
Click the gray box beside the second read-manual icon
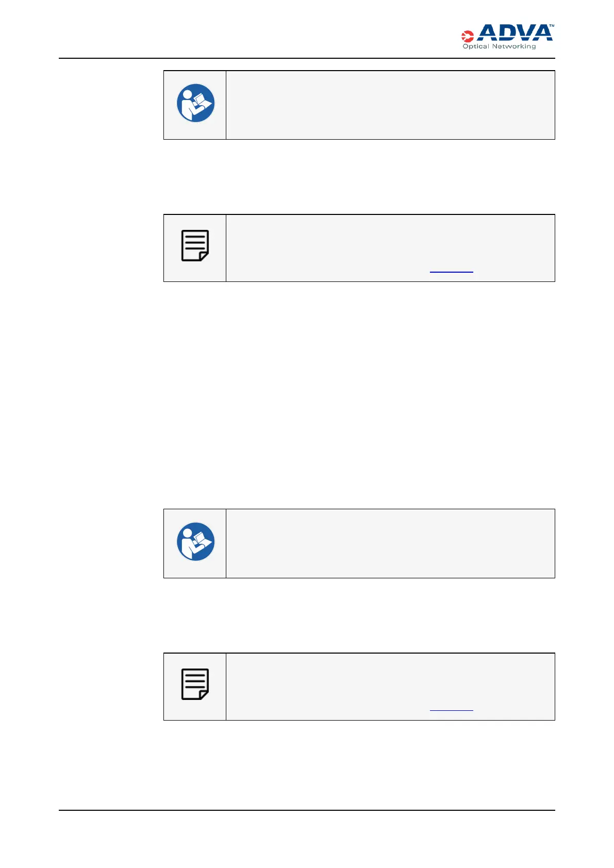[390, 544]
